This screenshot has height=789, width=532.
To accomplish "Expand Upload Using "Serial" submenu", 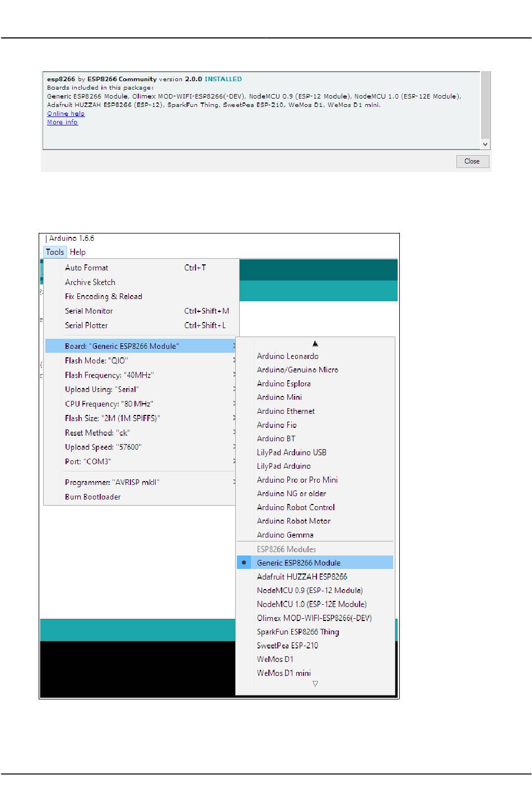I will click(x=141, y=389).
